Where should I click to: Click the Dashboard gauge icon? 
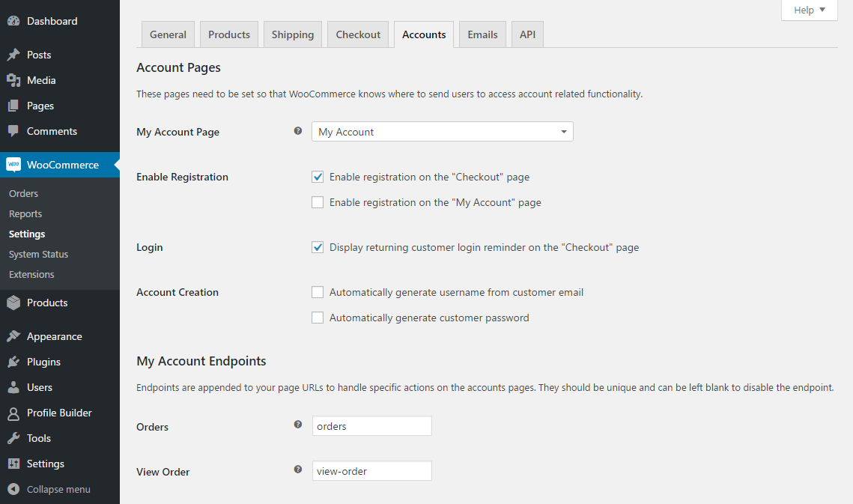(x=13, y=21)
